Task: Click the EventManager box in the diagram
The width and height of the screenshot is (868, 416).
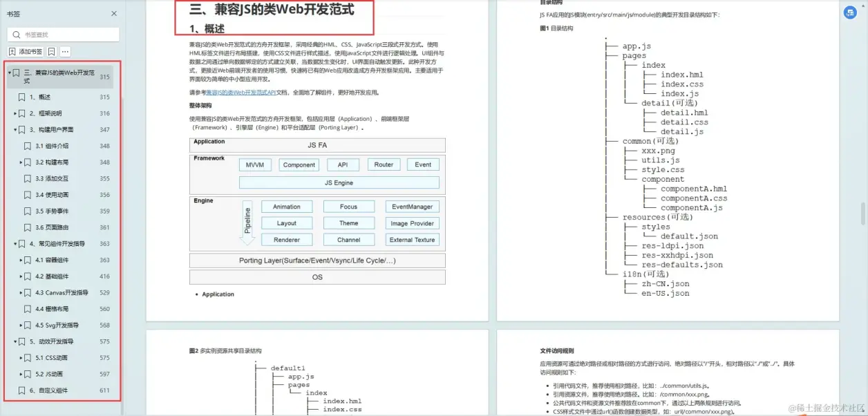Action: click(x=413, y=207)
